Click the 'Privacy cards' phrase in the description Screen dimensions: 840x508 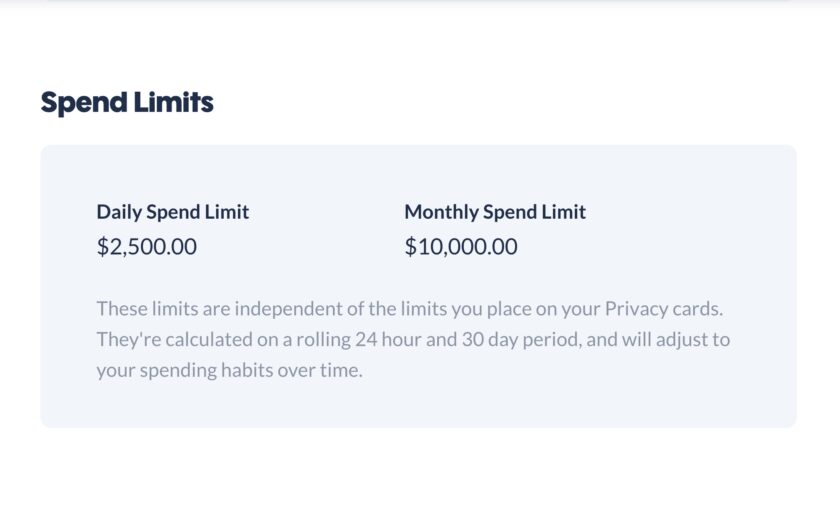click(x=664, y=309)
